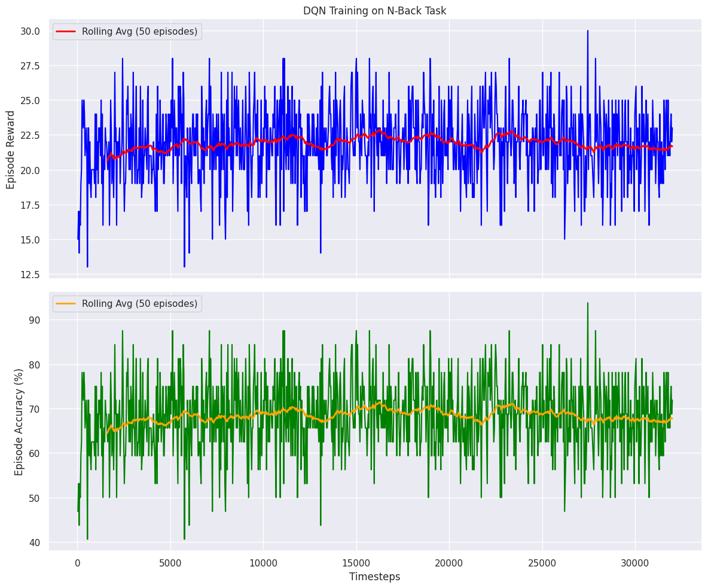Select the bottom chart's 'Rolling Avg (50 episodes)' legend text
Viewport: 708px width, 588px height.
[140, 304]
